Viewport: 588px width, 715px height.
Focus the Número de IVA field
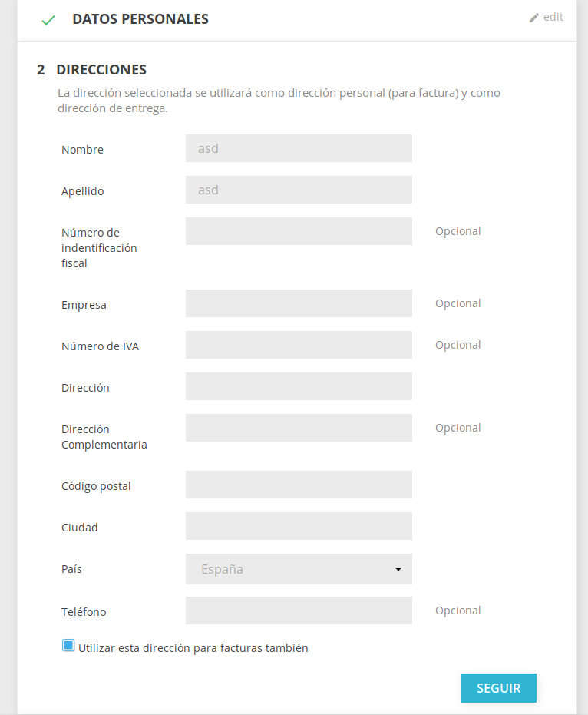(299, 345)
